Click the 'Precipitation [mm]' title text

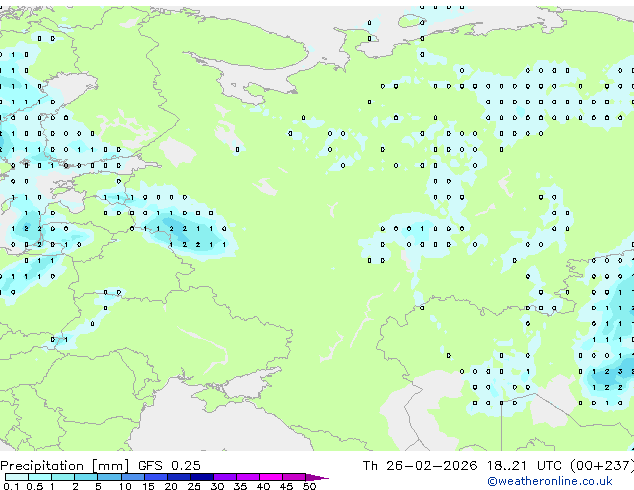65,466
